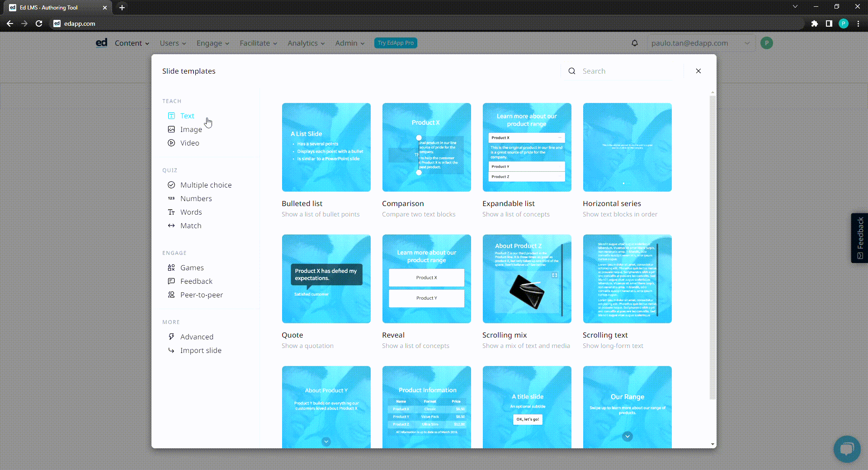Screen dimensions: 868x470
Task: Open Chrome tab search chevron
Action: (x=795, y=7)
